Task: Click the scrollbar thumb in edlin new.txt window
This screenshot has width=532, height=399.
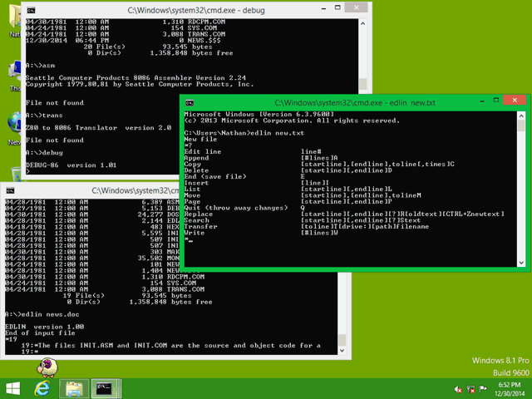Action: pyautogui.click(x=521, y=126)
